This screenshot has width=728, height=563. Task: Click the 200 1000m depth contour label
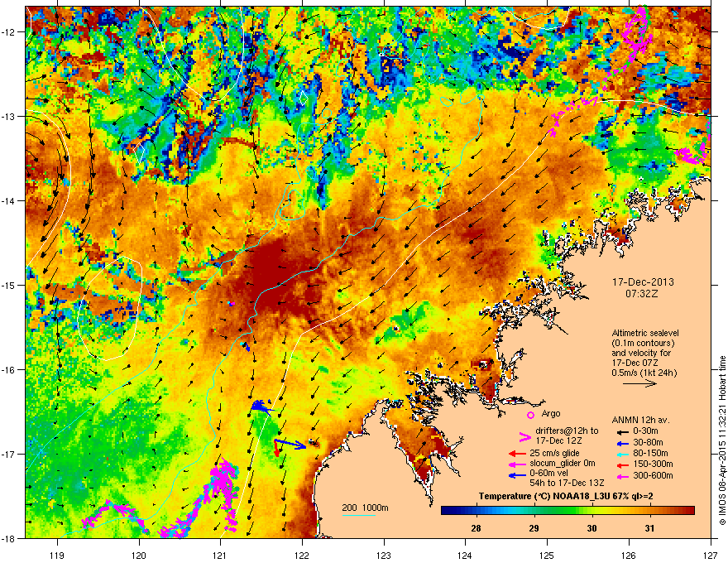click(365, 508)
